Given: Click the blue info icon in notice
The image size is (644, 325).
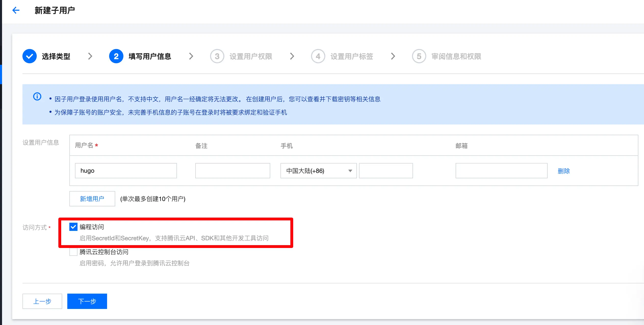Looking at the screenshot, I should 37,96.
